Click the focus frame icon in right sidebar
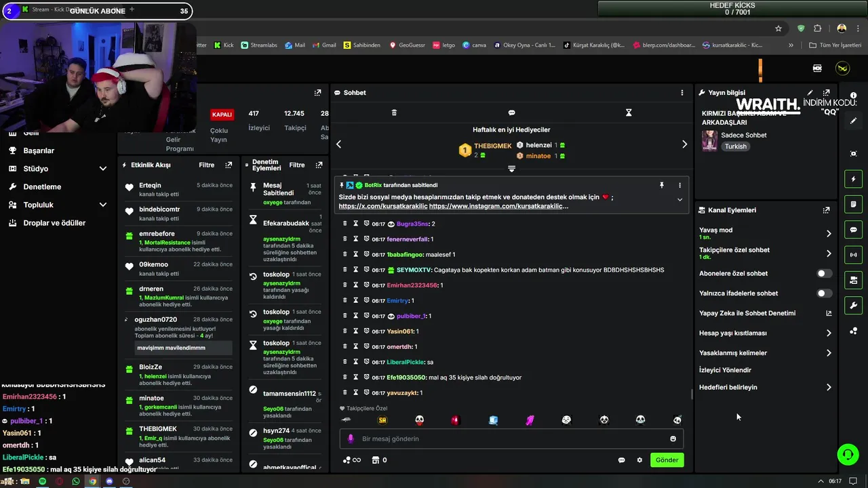This screenshot has width=868, height=488. tap(854, 154)
